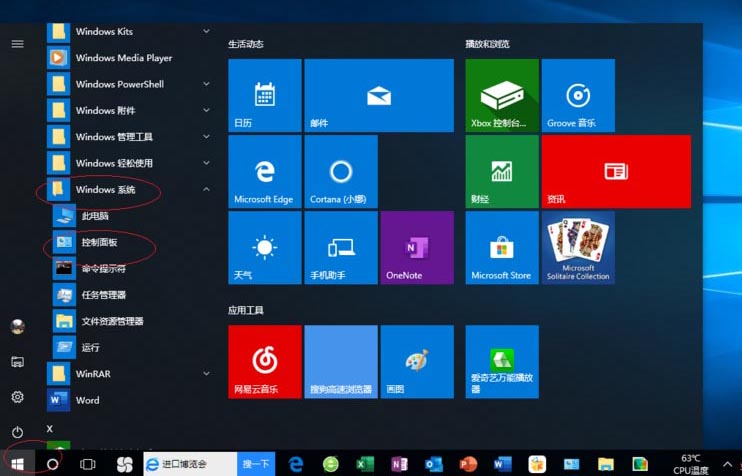This screenshot has width=742, height=476.
Task: Open the green browser icon on the taskbar
Action: pyautogui.click(x=331, y=464)
